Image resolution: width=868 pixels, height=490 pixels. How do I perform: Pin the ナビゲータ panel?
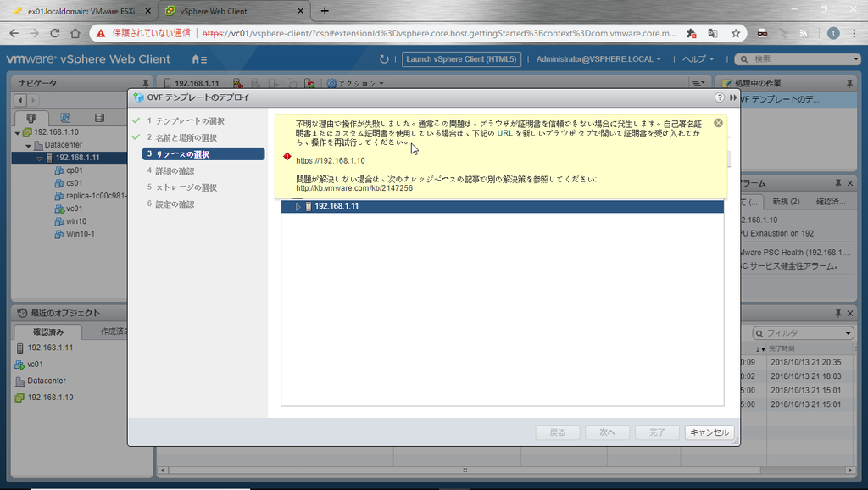point(145,82)
